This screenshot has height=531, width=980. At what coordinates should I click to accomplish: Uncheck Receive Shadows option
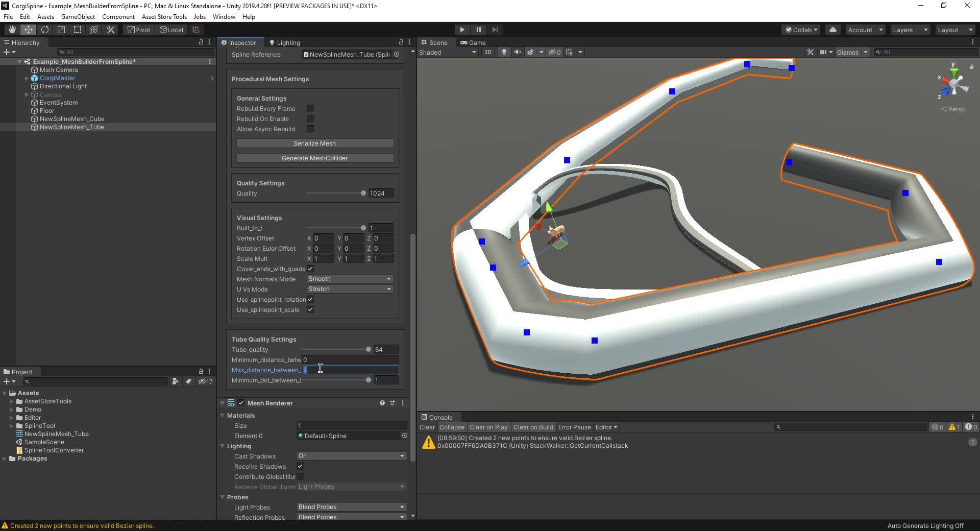(300, 466)
